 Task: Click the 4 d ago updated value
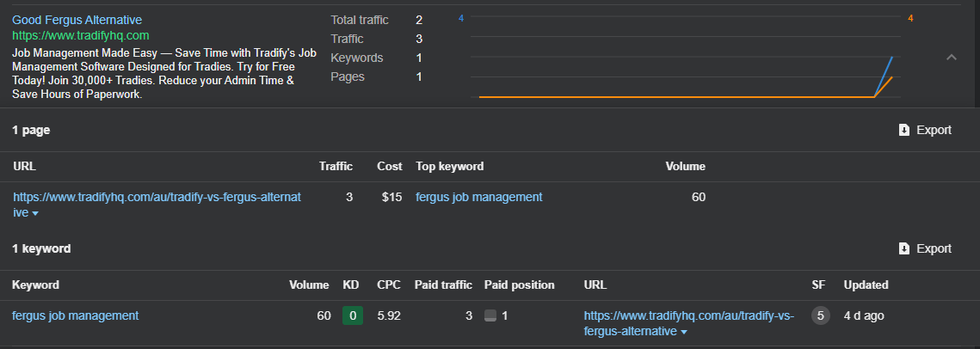pyautogui.click(x=864, y=316)
